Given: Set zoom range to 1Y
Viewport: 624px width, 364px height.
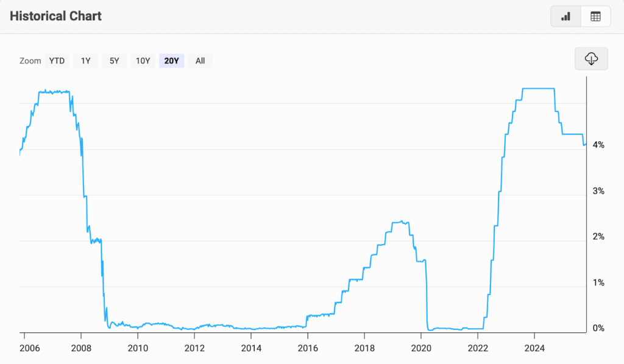Looking at the screenshot, I should tap(86, 60).
